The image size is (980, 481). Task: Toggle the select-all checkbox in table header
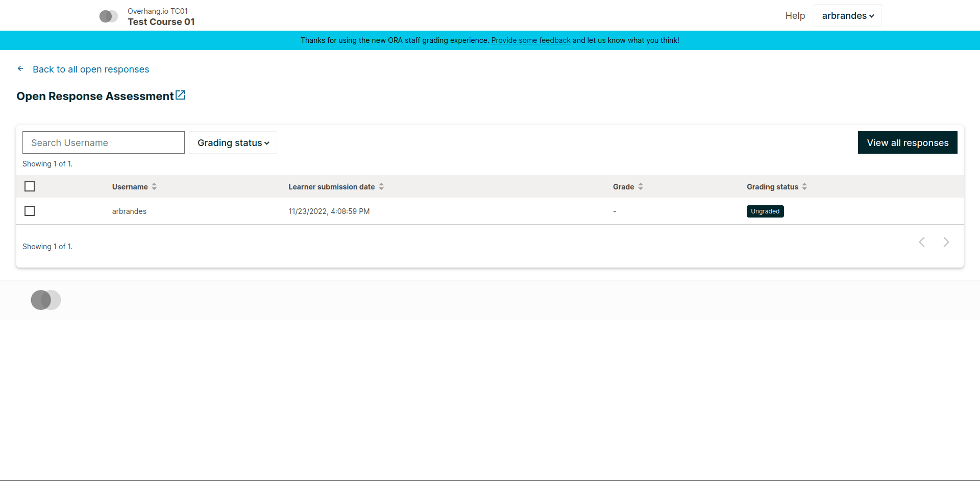[30, 186]
